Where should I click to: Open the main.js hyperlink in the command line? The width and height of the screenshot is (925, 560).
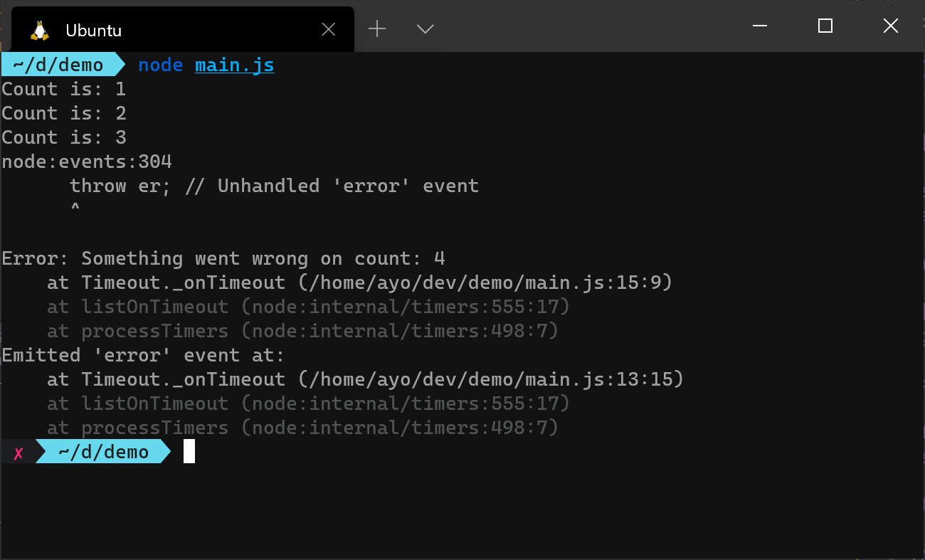[x=234, y=64]
